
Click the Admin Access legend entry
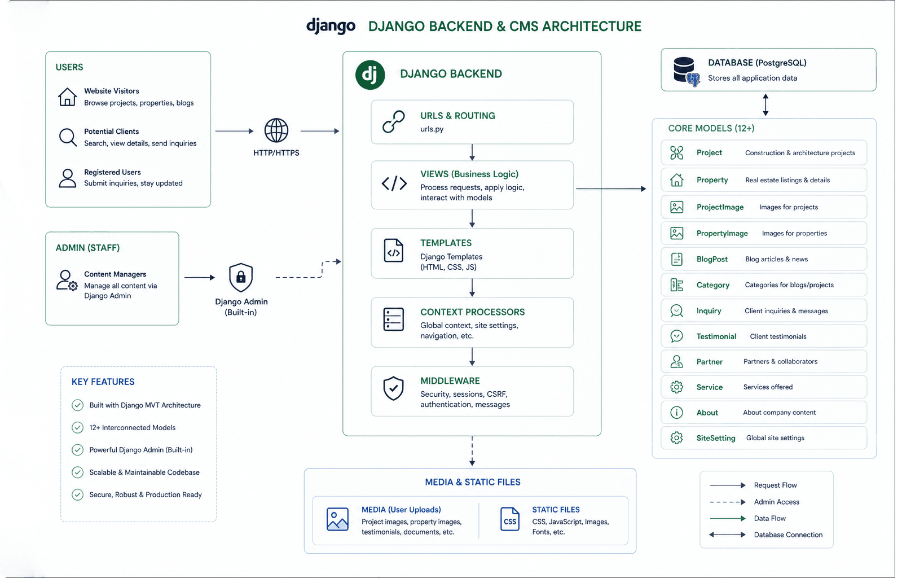coord(755,502)
